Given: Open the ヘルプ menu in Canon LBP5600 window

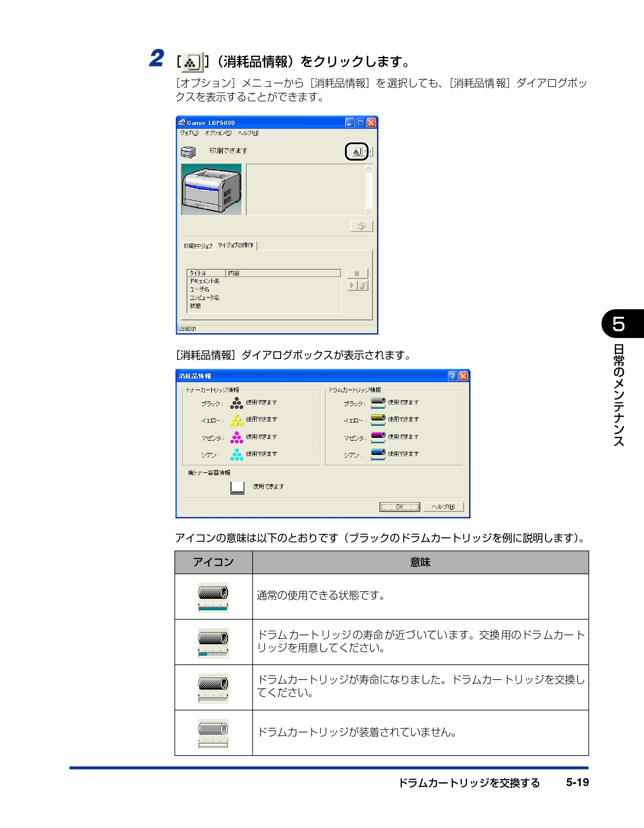Looking at the screenshot, I should coord(248,133).
